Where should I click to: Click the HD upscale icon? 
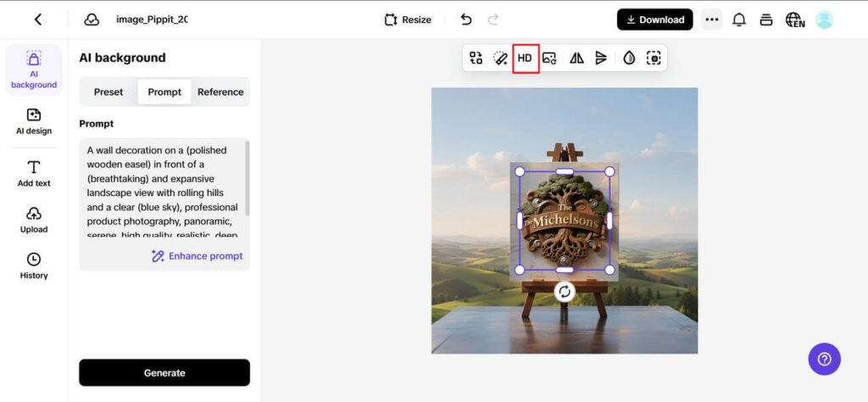(525, 58)
